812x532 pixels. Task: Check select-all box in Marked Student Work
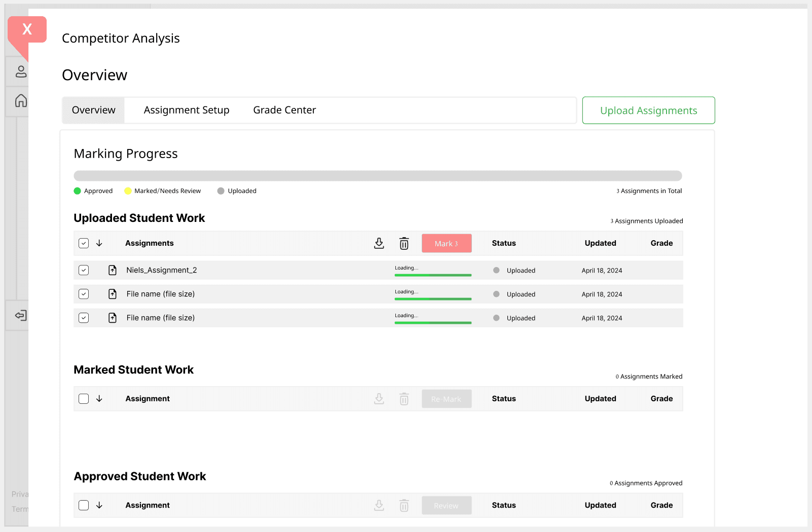click(84, 399)
